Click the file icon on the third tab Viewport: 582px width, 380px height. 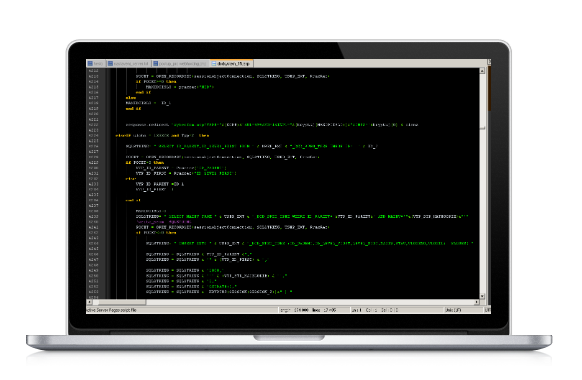click(156, 63)
